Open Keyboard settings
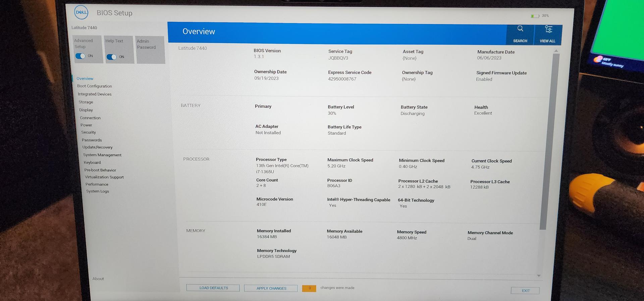 92,162
